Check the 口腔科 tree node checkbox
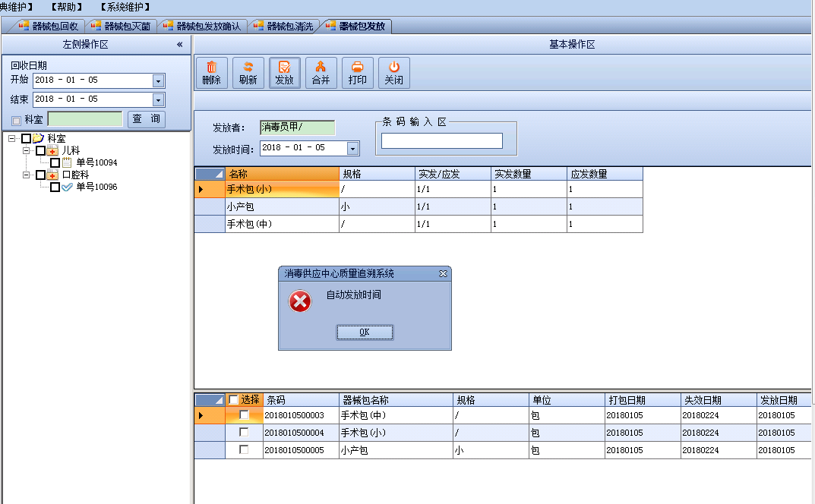 tap(40, 175)
